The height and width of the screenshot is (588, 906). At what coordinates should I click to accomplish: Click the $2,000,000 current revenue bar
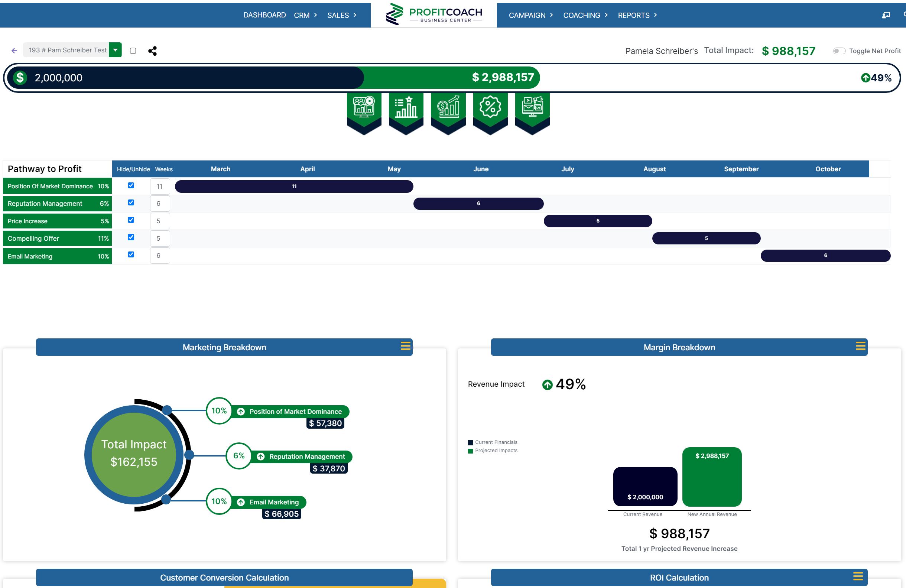pyautogui.click(x=186, y=78)
